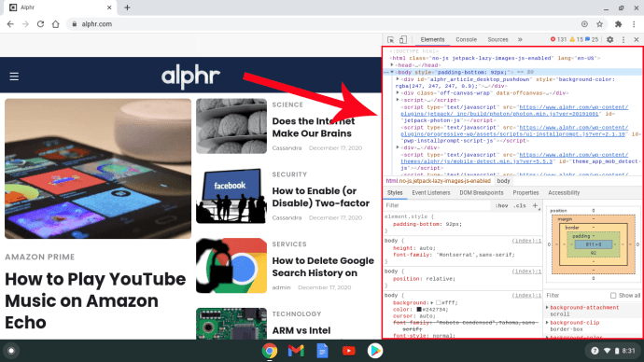This screenshot has width=644, height=362.
Task: Open the alphr hamburger menu
Action: (x=14, y=77)
